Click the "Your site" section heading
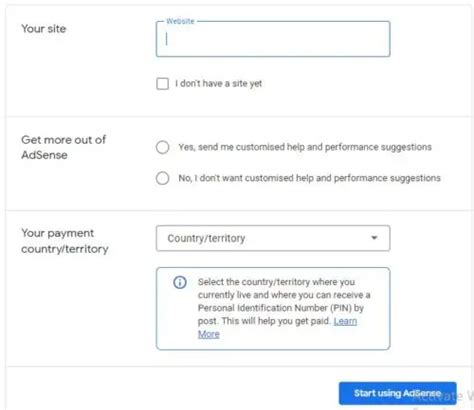Viewport: 474px width, 410px height. (x=44, y=29)
